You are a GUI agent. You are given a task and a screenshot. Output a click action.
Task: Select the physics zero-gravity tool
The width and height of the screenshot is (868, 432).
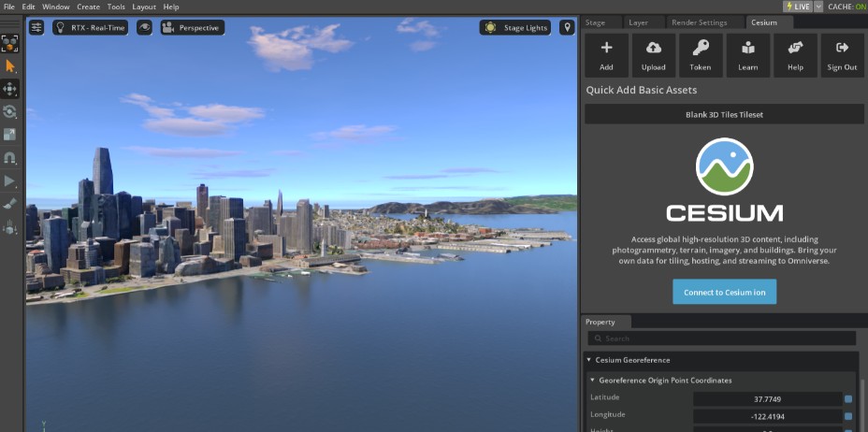9,227
